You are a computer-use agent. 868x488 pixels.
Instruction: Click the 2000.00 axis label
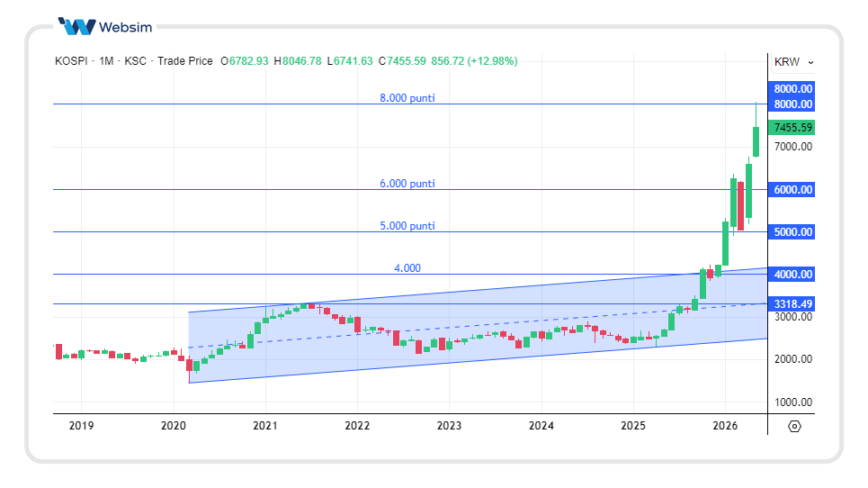793,359
